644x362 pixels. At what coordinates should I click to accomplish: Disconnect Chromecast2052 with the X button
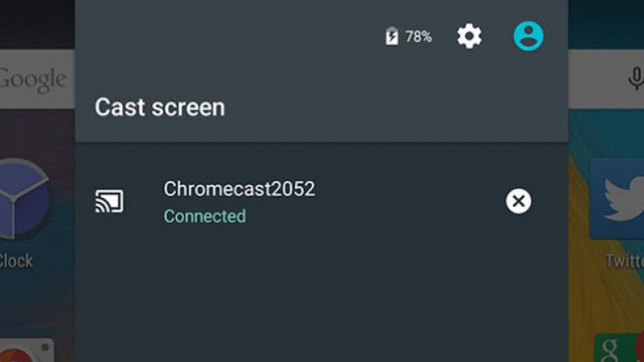(518, 201)
